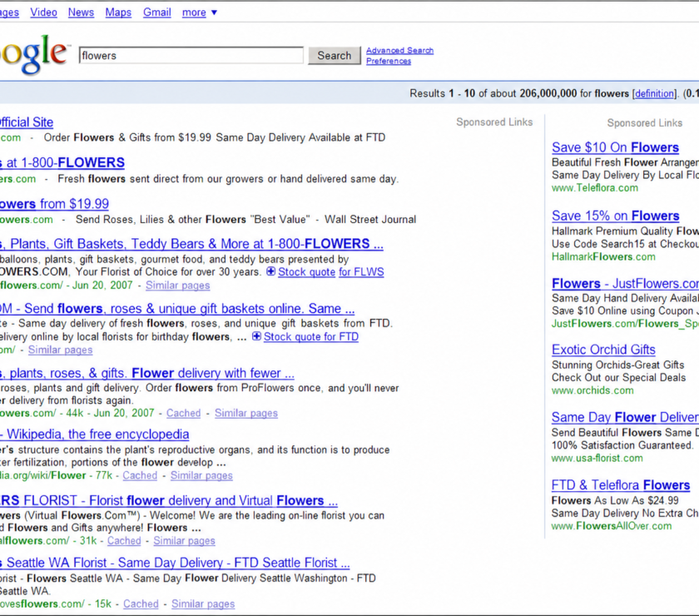Open Cached link for 31k Virtual Flowers result
699x616 pixels.
[124, 540]
